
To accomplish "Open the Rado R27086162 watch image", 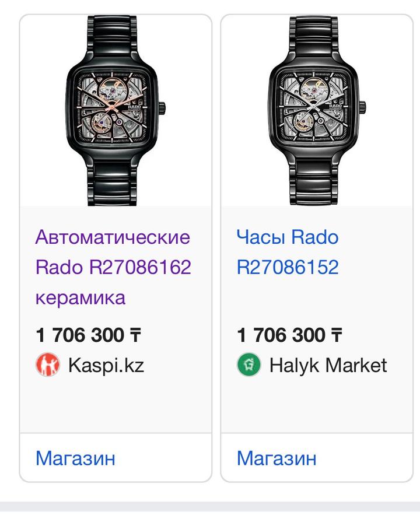I will tap(116, 111).
